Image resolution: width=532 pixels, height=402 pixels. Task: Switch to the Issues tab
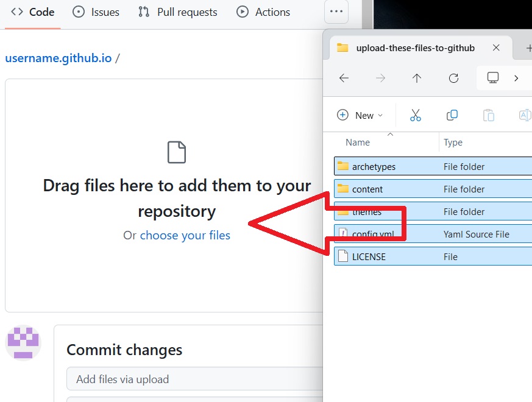(96, 12)
